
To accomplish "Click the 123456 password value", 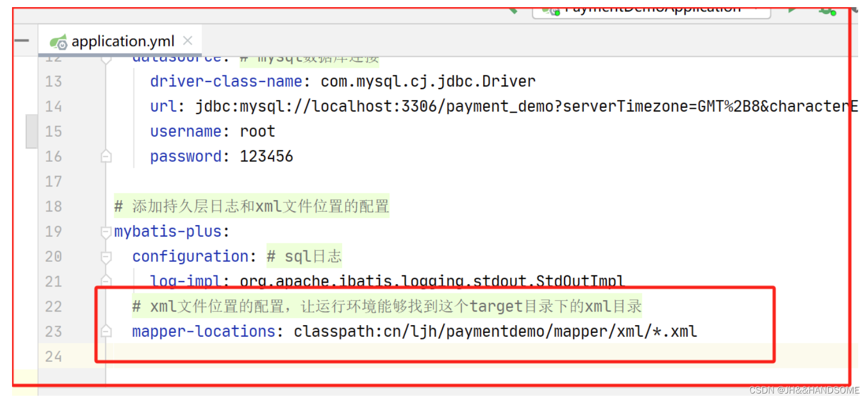I will [266, 156].
